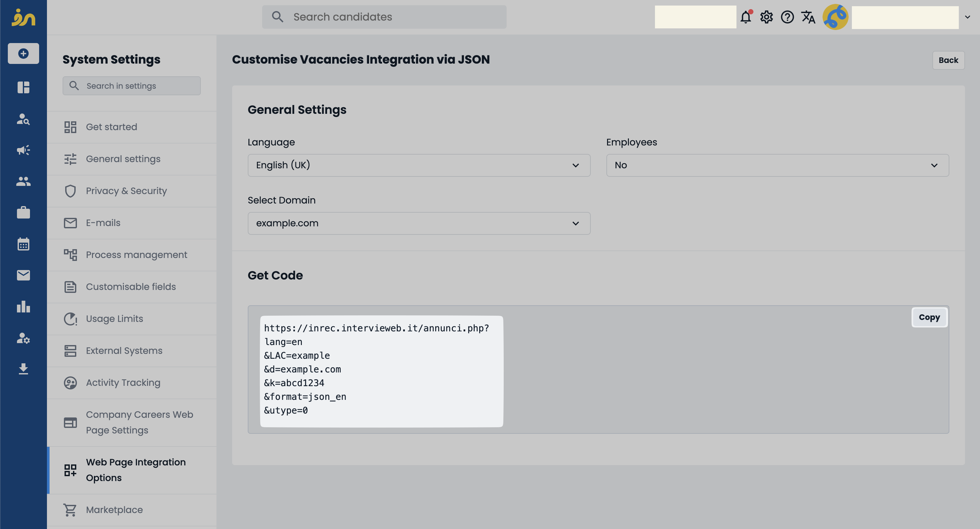The image size is (980, 529).
Task: Click the Back button
Action: [948, 60]
